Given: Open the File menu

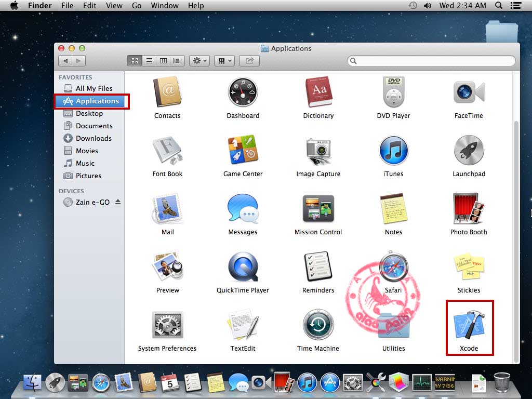Looking at the screenshot, I should tap(67, 6).
